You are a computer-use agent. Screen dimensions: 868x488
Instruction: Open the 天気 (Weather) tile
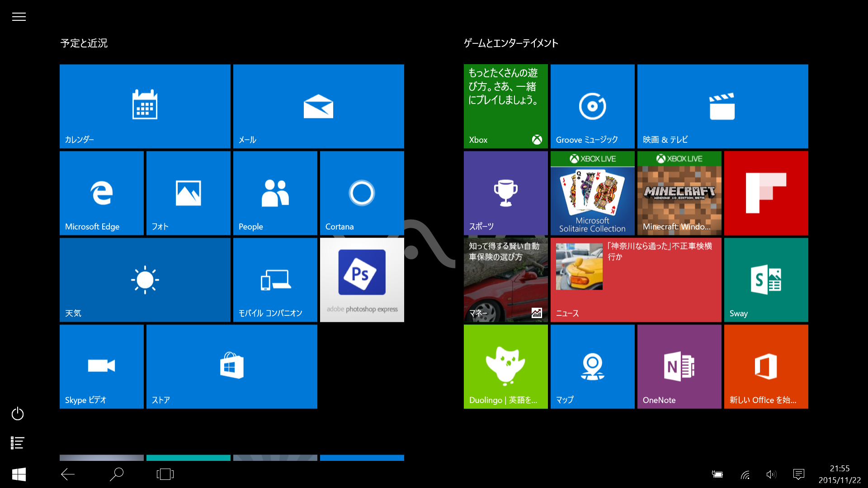tap(145, 280)
